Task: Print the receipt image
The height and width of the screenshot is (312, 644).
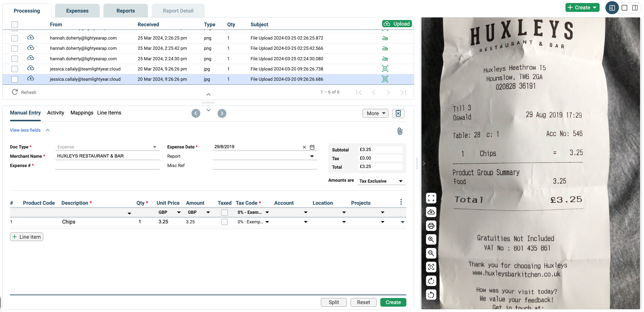Action: coord(431,226)
